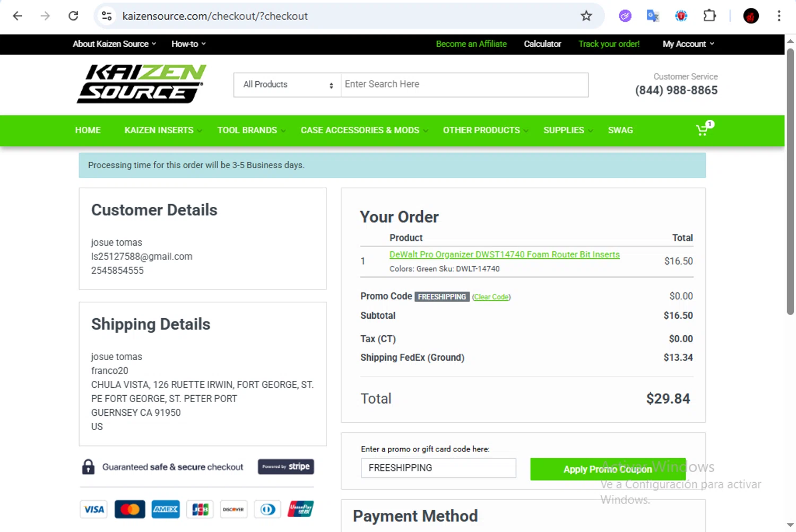The image size is (796, 532).
Task: Expand the My Account dropdown
Action: [688, 44]
